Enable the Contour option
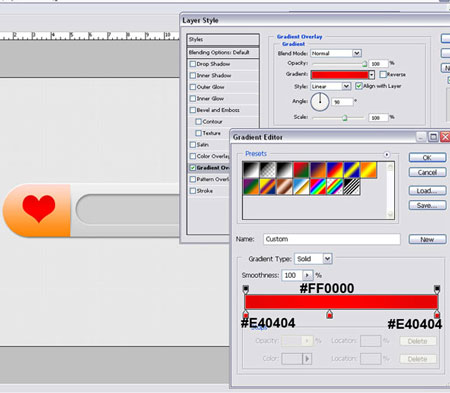 pyautogui.click(x=199, y=121)
